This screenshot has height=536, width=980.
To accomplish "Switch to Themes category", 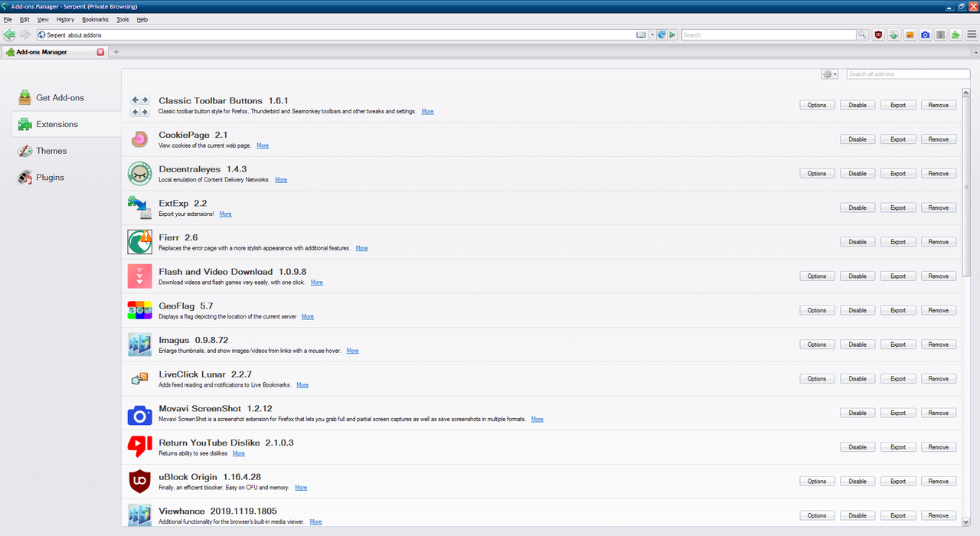I will (66, 151).
